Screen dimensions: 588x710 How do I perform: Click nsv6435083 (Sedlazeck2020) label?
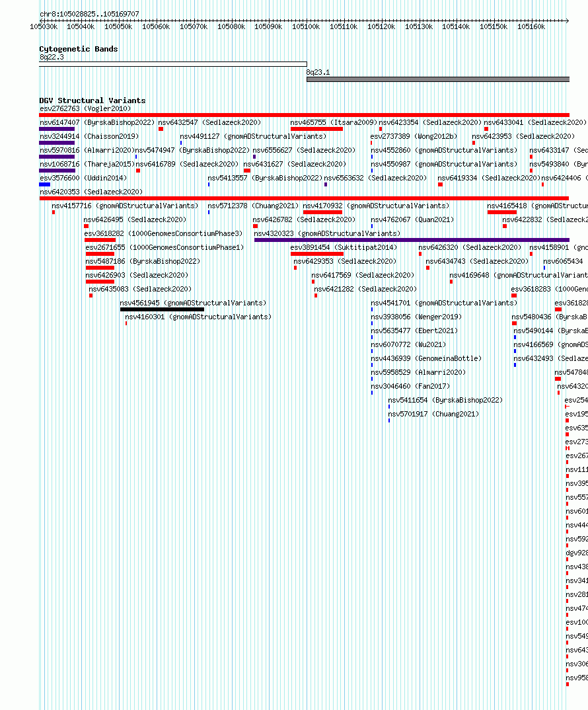pyautogui.click(x=140, y=290)
